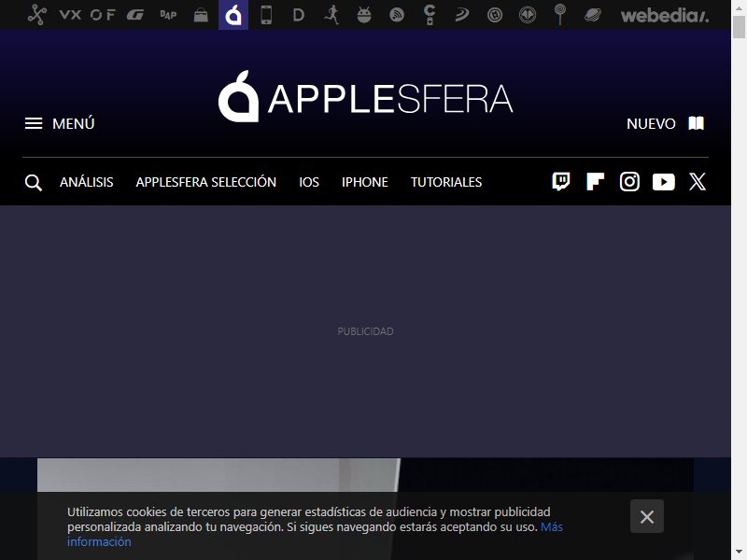The height and width of the screenshot is (560, 747).
Task: Open the Xataka molecule network icon
Action: pos(37,15)
